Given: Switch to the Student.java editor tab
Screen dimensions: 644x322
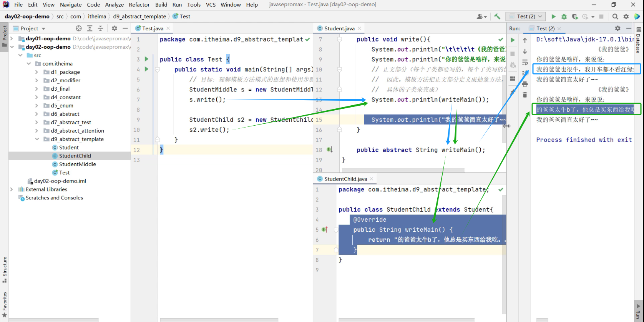Looking at the screenshot, I should 339,28.
